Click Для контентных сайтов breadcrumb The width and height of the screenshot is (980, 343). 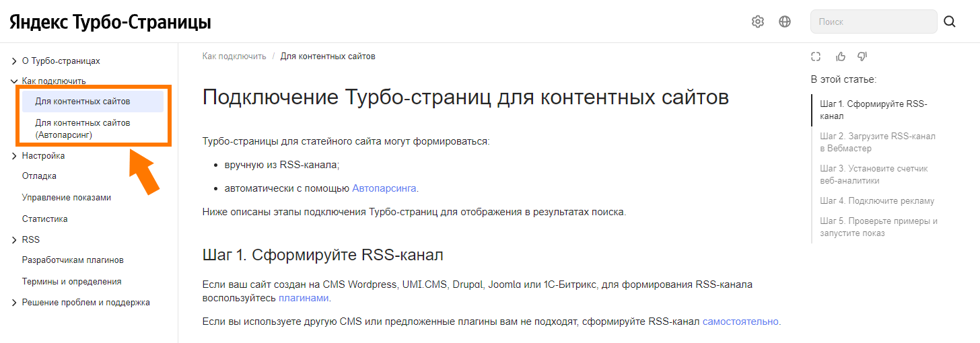coord(328,56)
